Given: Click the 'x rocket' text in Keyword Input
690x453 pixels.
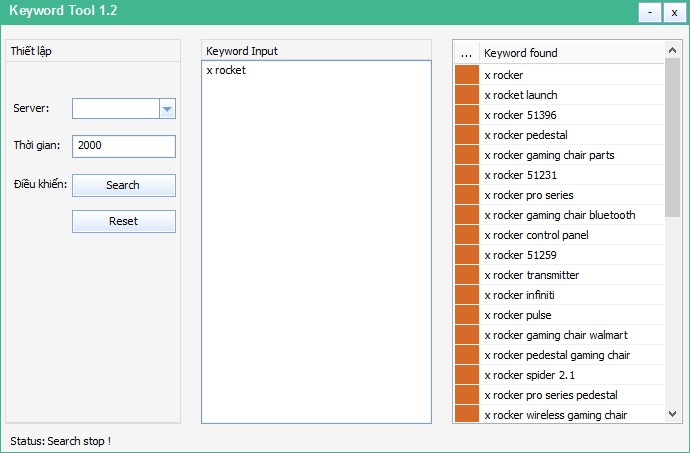Looking at the screenshot, I should [226, 70].
